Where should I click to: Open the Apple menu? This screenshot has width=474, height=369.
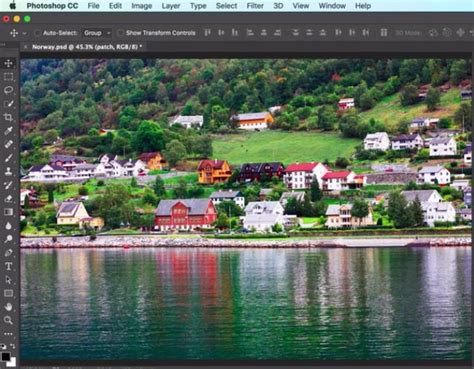point(13,6)
